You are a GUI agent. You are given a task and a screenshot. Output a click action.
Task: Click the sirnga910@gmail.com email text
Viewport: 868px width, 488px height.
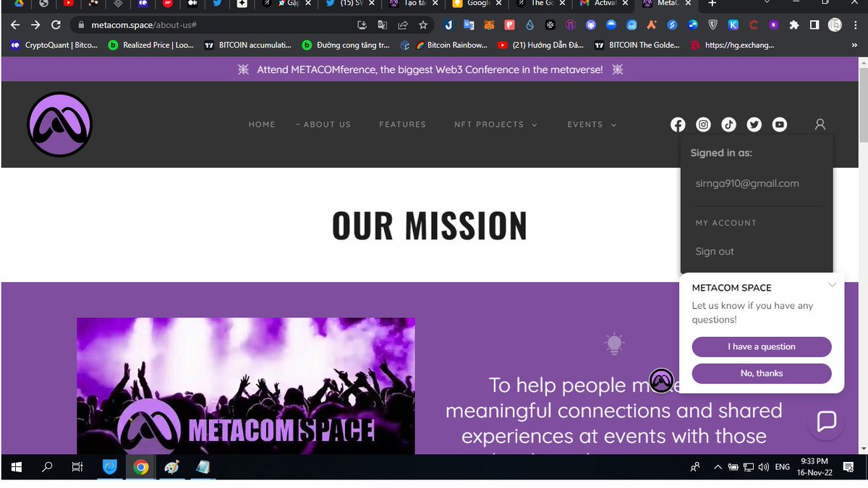tap(747, 184)
